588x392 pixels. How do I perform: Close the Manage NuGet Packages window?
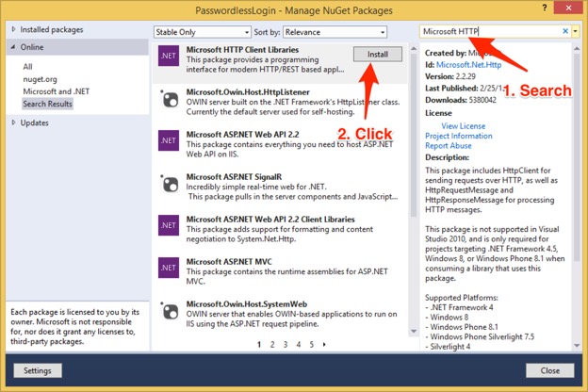(x=568, y=8)
